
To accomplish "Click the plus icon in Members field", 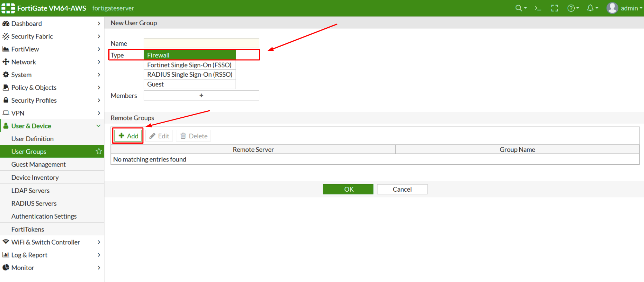I will (x=201, y=95).
